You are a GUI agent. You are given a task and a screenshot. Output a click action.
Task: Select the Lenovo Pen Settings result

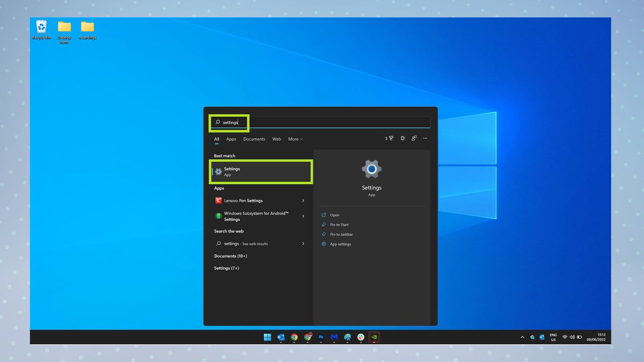pos(241,201)
